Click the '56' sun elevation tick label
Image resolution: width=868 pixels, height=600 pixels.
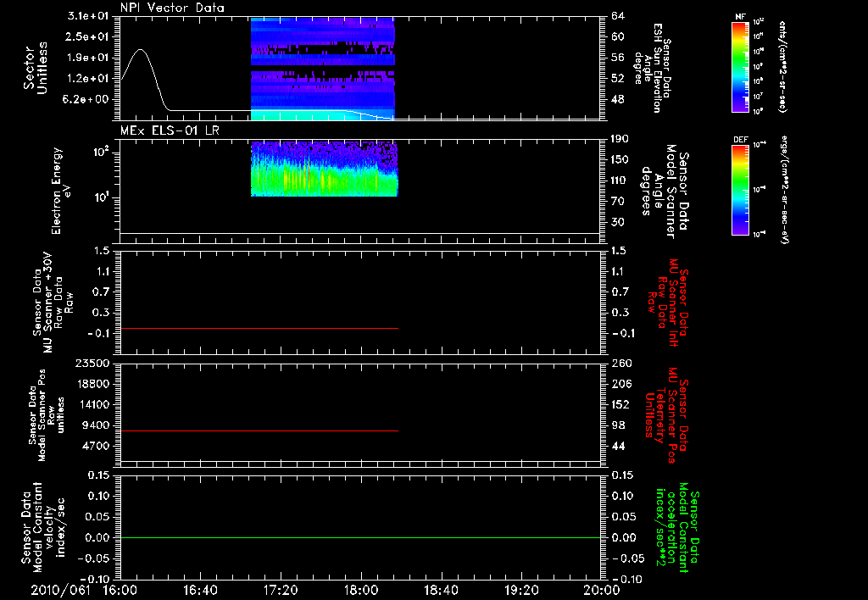click(618, 58)
